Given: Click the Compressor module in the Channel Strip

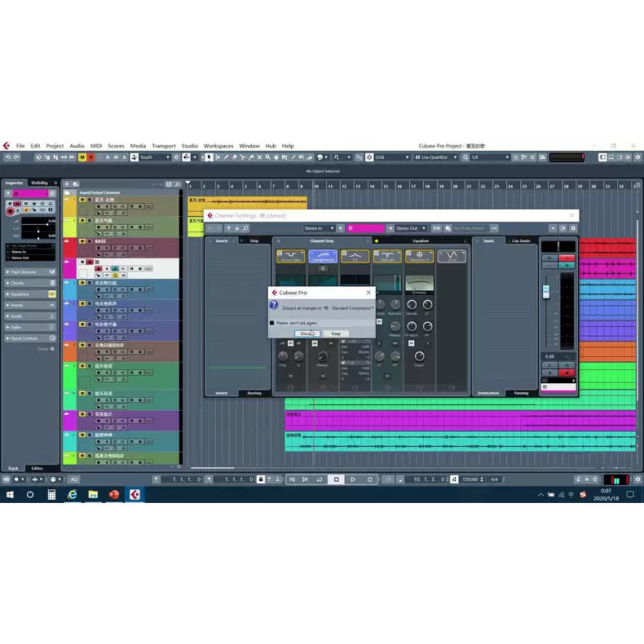Looking at the screenshot, I should (323, 256).
